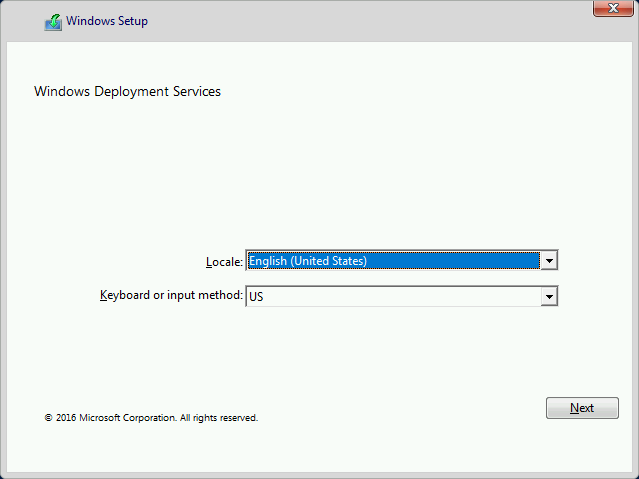This screenshot has height=479, width=639.
Task: Click the Microsoft Corporation copyright text
Action: (151, 418)
